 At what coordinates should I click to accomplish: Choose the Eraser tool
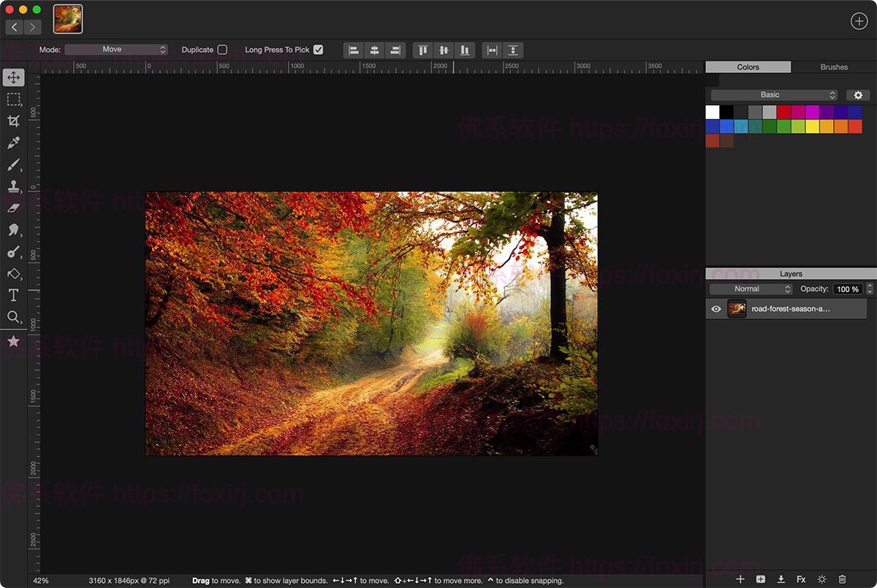pos(14,208)
